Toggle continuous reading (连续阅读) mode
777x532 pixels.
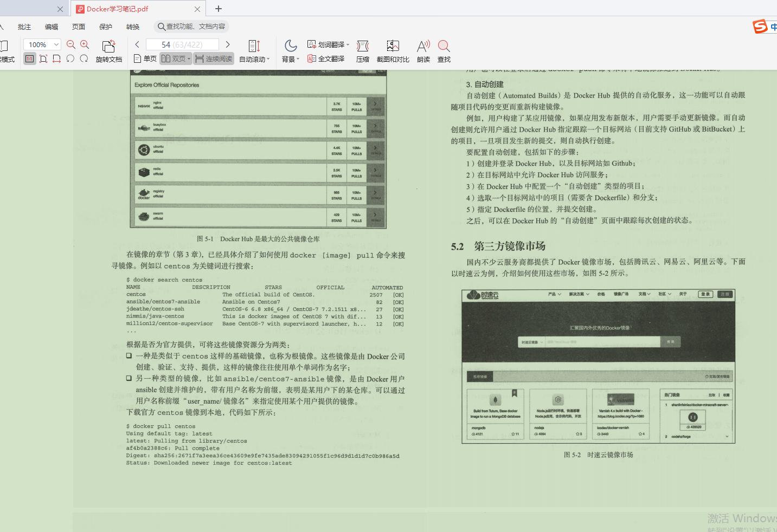[x=214, y=59]
